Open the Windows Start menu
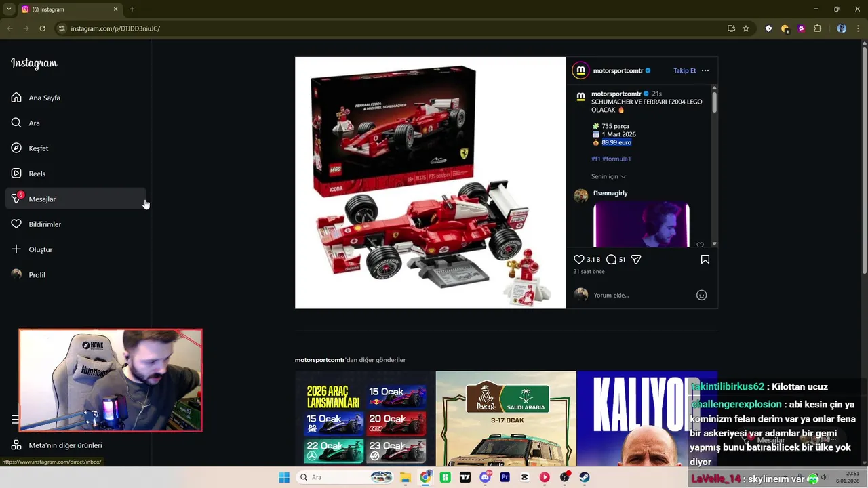The height and width of the screenshot is (488, 868). click(x=284, y=477)
